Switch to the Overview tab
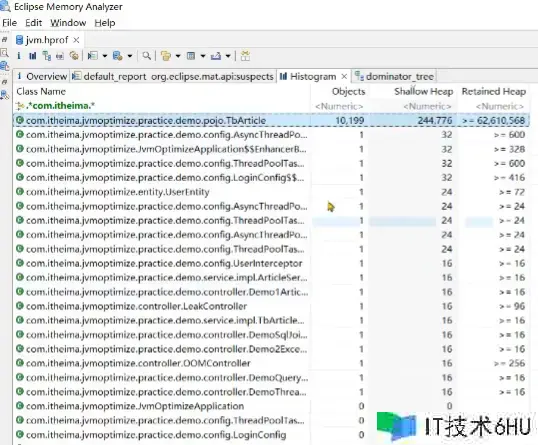 click(x=42, y=76)
